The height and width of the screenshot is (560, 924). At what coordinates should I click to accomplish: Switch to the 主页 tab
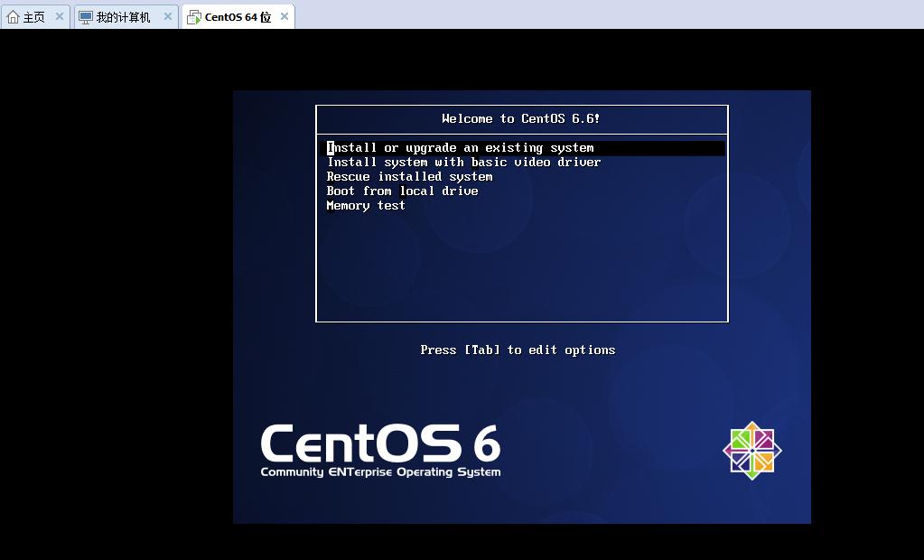coord(31,15)
